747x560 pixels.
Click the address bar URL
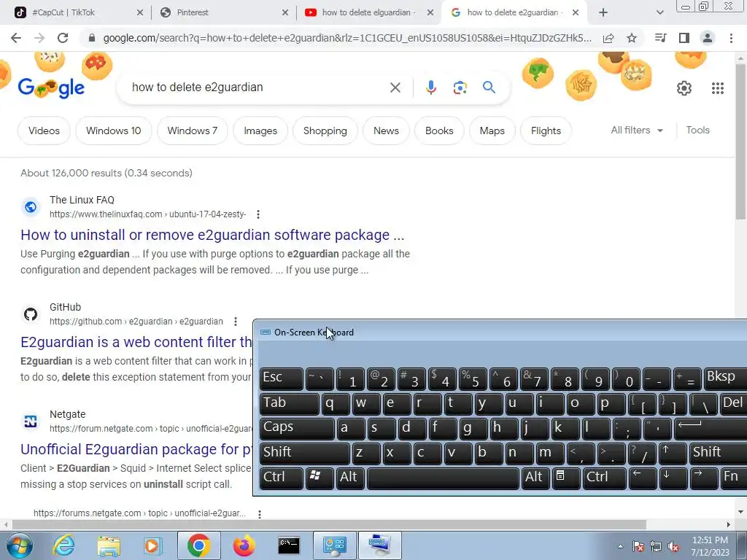click(347, 38)
